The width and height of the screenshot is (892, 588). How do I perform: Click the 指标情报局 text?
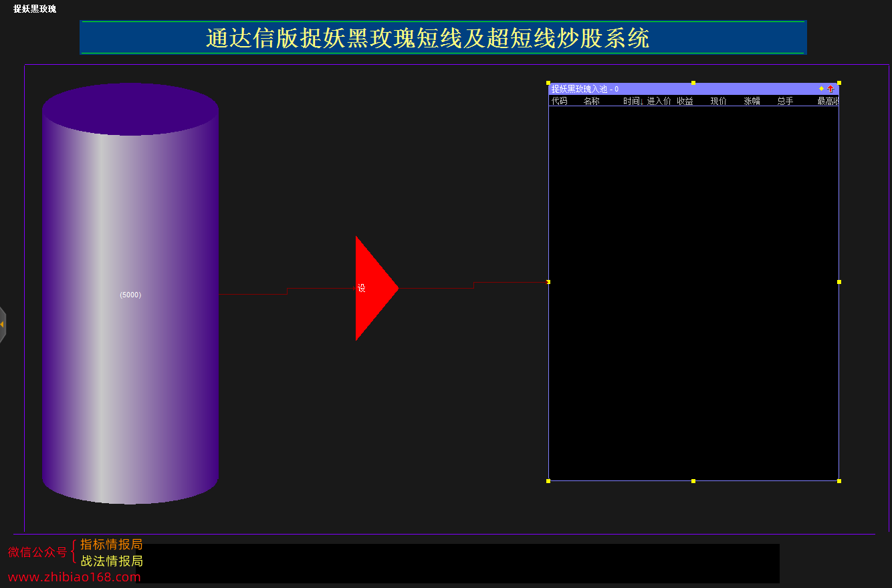point(112,544)
